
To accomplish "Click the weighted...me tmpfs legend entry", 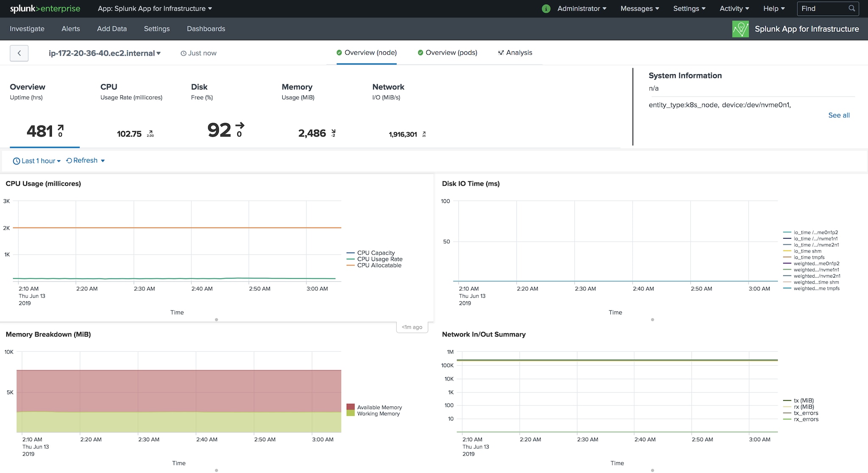I will [x=811, y=289].
